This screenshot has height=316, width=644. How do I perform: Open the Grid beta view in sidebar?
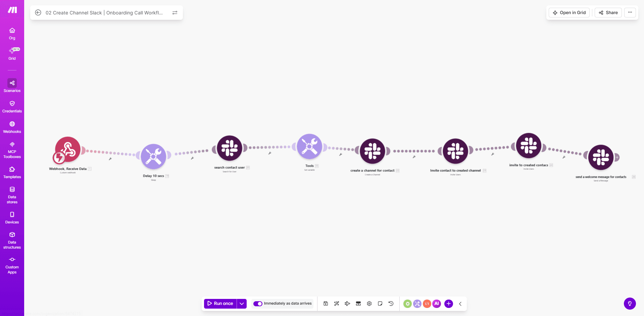coord(12,54)
